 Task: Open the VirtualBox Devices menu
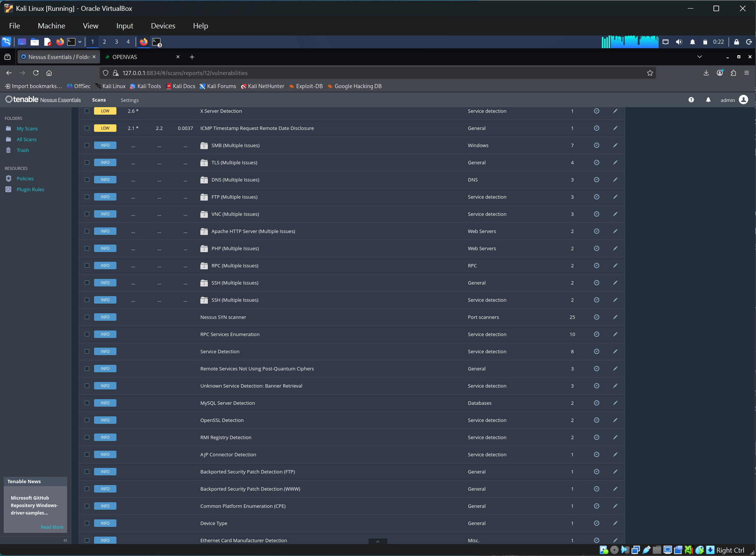point(163,26)
